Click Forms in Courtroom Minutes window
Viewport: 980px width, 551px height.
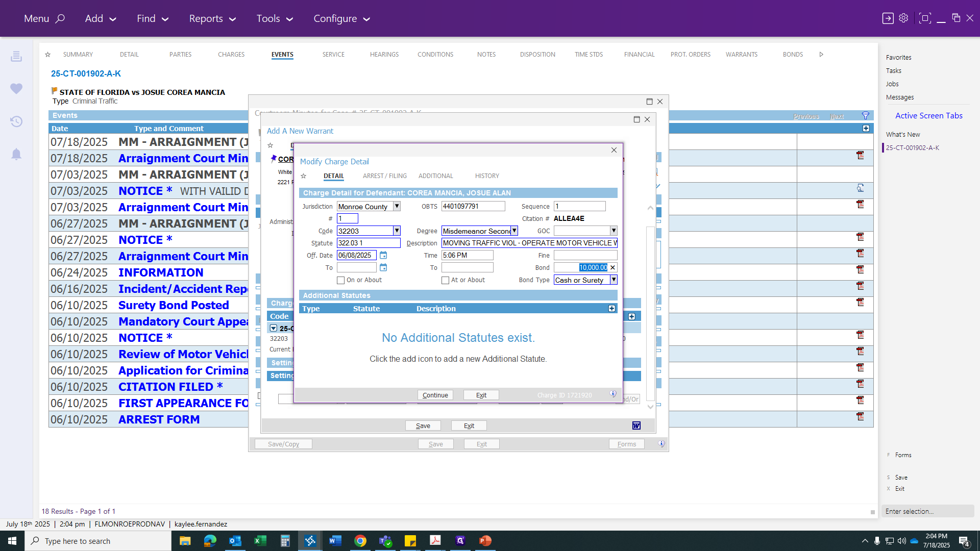(626, 444)
